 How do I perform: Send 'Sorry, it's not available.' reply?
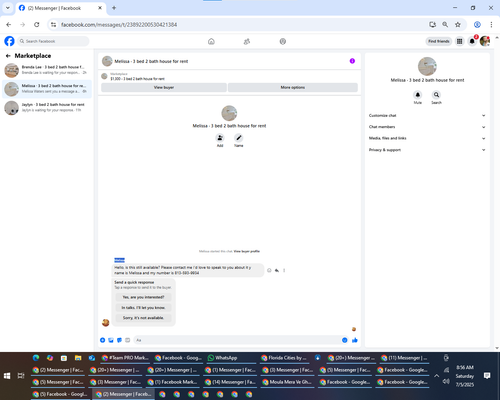[x=143, y=318]
